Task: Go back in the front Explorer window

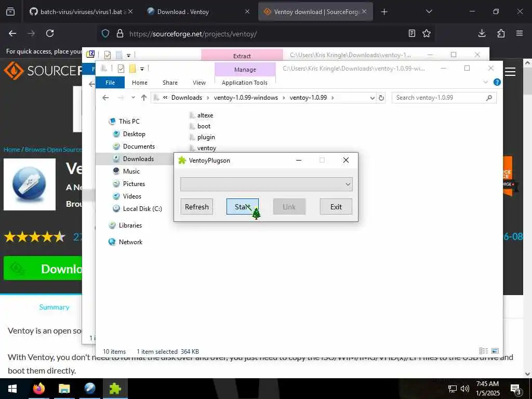Action: coord(105,98)
